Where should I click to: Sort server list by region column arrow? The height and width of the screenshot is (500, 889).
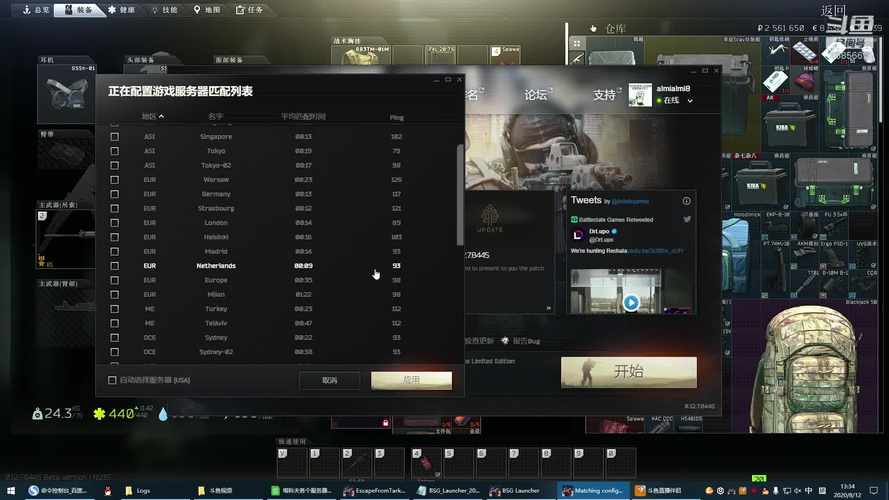(x=162, y=116)
